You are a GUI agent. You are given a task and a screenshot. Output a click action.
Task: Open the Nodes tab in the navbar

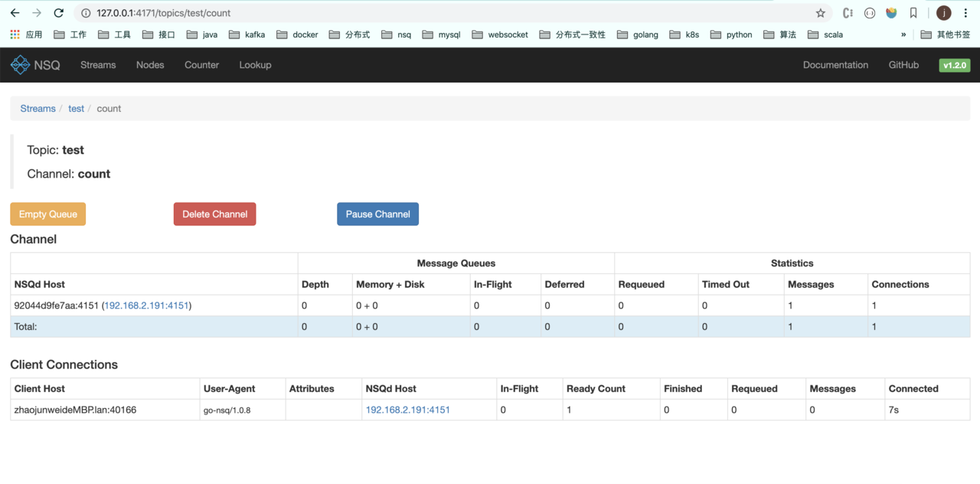click(x=150, y=65)
